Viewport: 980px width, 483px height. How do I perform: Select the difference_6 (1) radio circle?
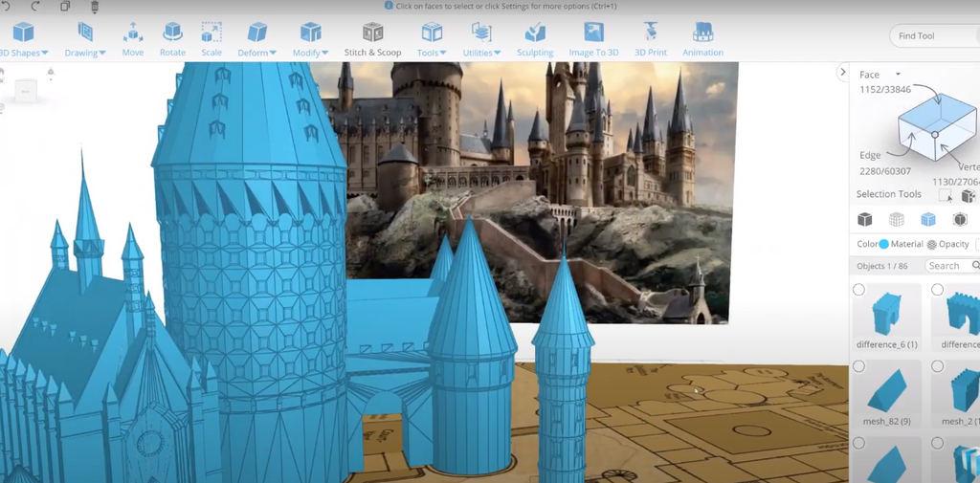pyautogui.click(x=858, y=289)
